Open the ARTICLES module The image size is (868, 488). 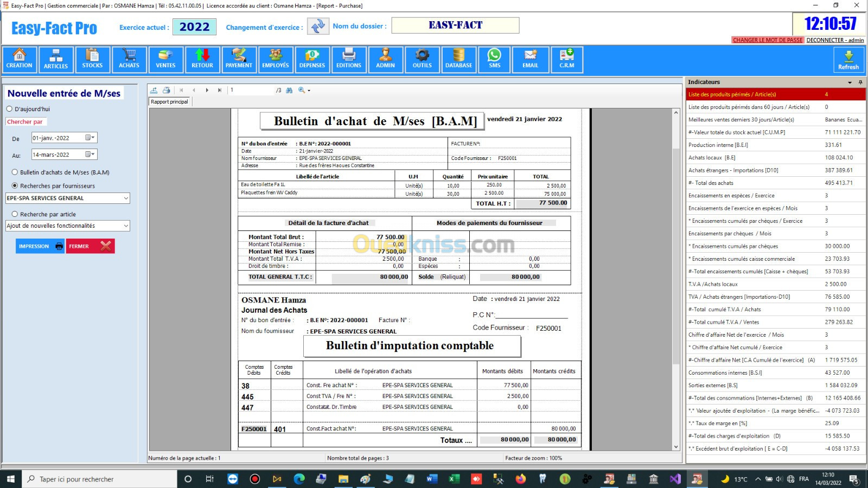(56, 60)
